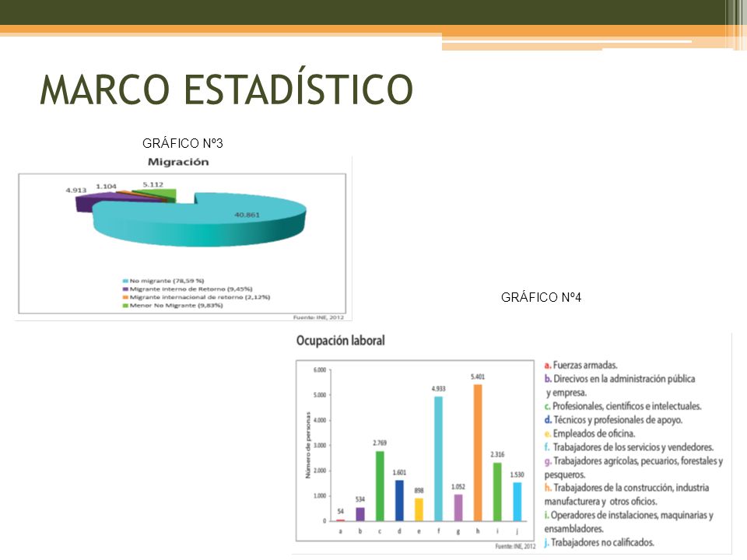Click the cyan No migrante legend swatch
Viewport: 747px width, 560px height.
tap(126, 281)
